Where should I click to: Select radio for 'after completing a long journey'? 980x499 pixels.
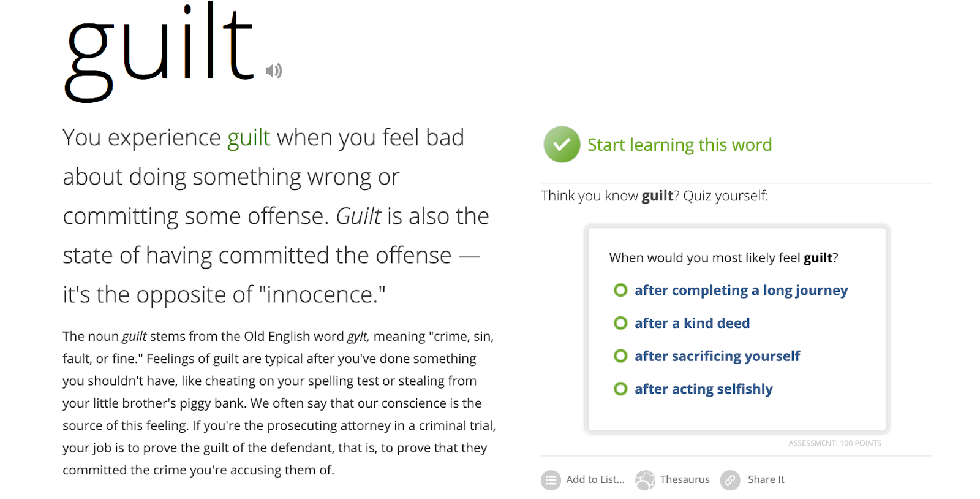[x=620, y=290]
